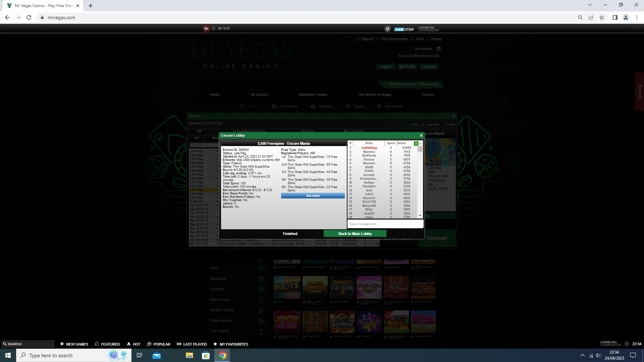
Task: Select player madddug in leaderboard
Action: tap(369, 148)
